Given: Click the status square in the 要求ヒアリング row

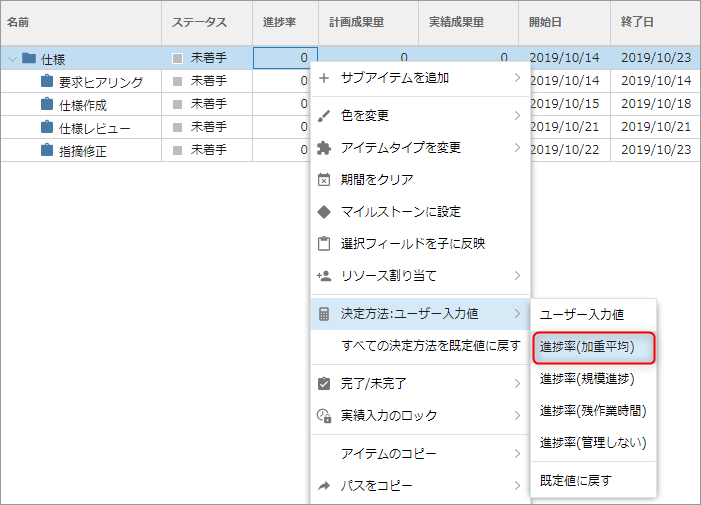Looking at the screenshot, I should [177, 81].
